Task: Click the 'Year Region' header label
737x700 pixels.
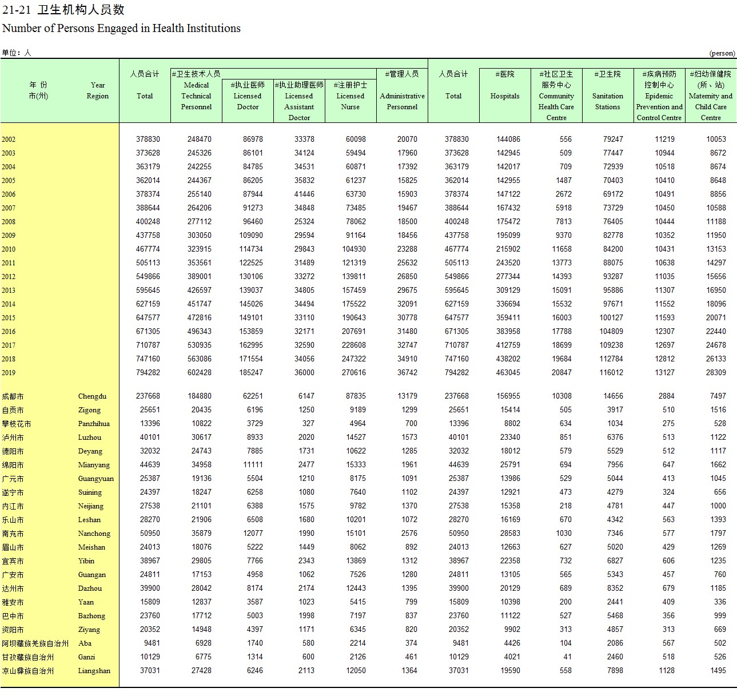Action: (98, 90)
